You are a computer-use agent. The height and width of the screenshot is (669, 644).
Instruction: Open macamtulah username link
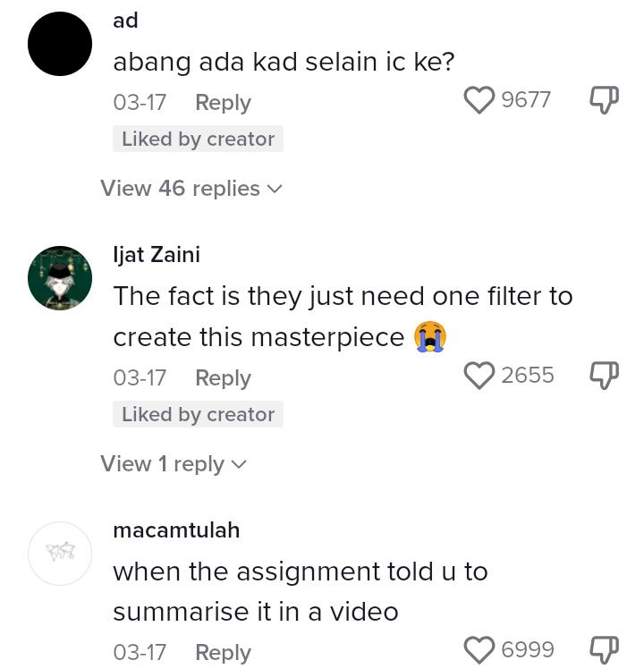tap(176, 530)
